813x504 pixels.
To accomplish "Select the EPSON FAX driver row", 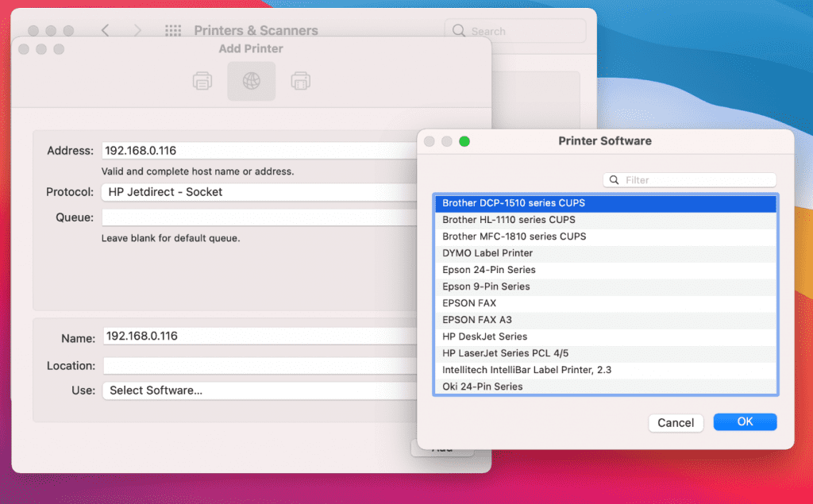I will pyautogui.click(x=606, y=303).
